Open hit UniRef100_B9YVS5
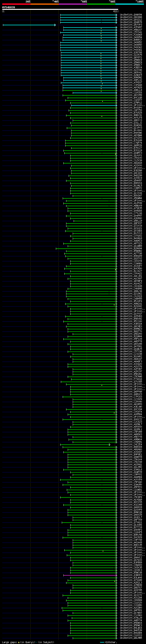 (x=131, y=502)
